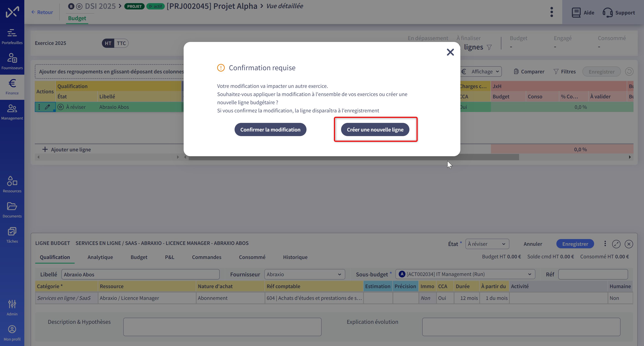
Task: Click the funnel icon next to lignes
Action: click(489, 47)
